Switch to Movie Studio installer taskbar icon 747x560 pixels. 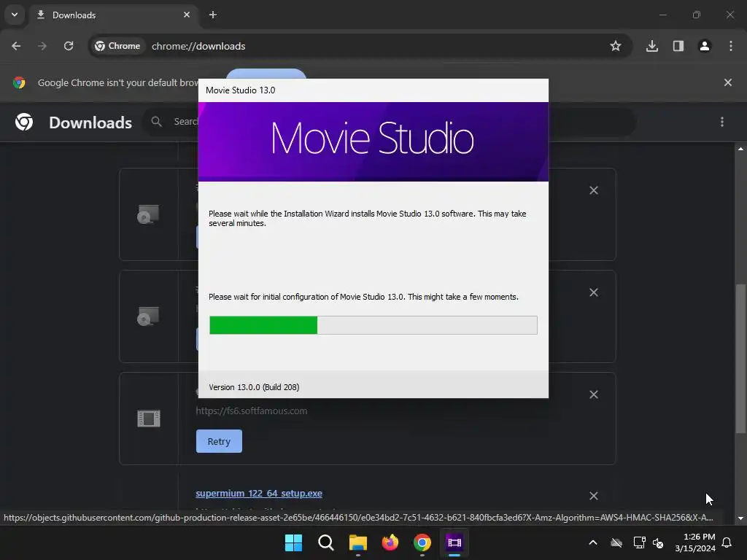click(x=454, y=542)
